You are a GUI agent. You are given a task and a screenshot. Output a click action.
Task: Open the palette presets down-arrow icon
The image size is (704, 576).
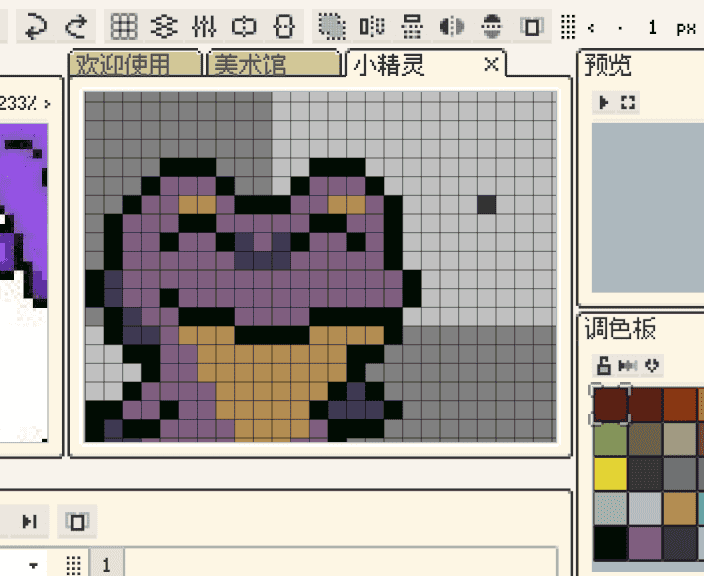click(x=652, y=365)
